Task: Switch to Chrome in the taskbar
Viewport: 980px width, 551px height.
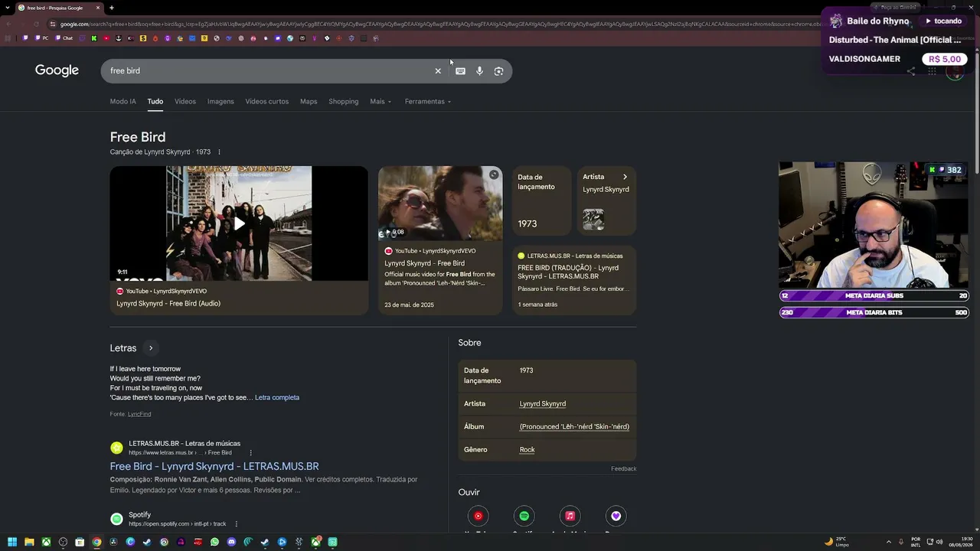Action: point(96,542)
